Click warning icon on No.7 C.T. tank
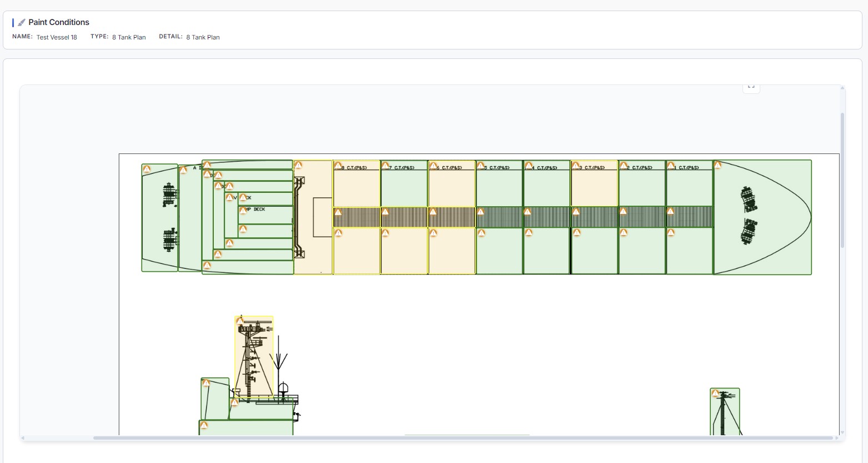Viewport: 868px width, 463px height. (x=385, y=166)
